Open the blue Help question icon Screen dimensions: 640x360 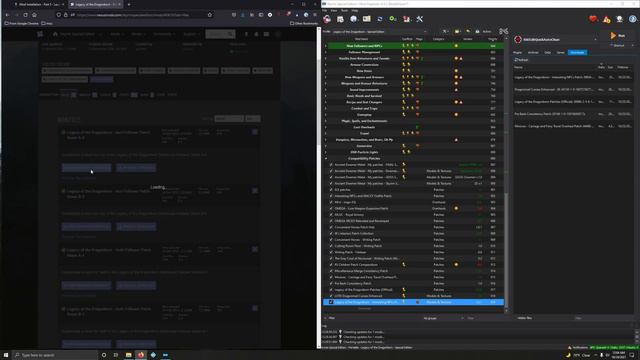[x=633, y=19]
